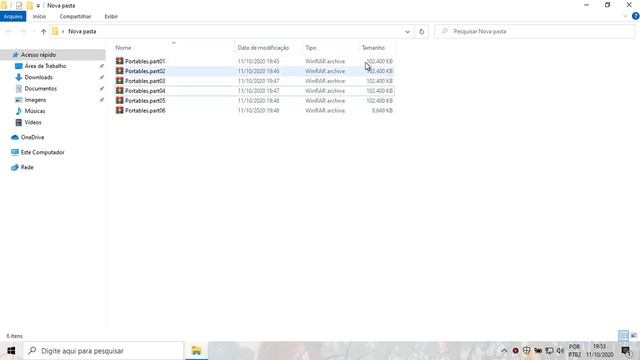
Task: Open the network icon in system tray
Action: click(549, 351)
